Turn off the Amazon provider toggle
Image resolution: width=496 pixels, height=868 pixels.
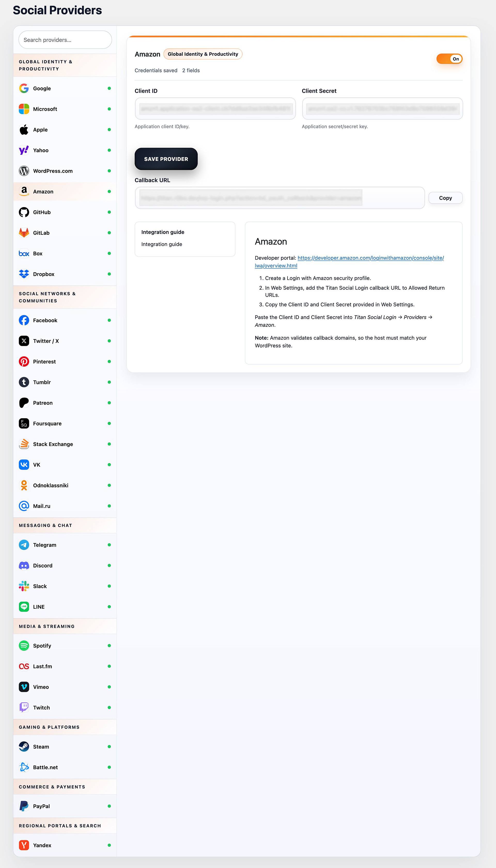coord(449,59)
